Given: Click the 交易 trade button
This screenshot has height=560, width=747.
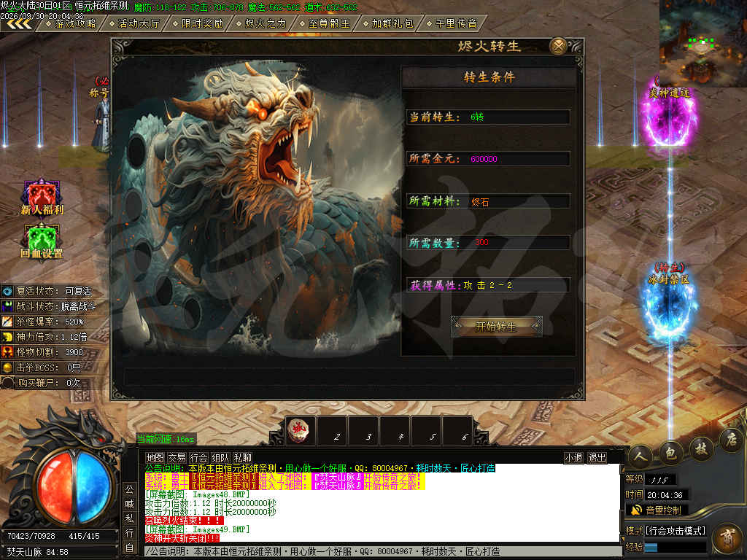Looking at the screenshot, I should pos(177,458).
